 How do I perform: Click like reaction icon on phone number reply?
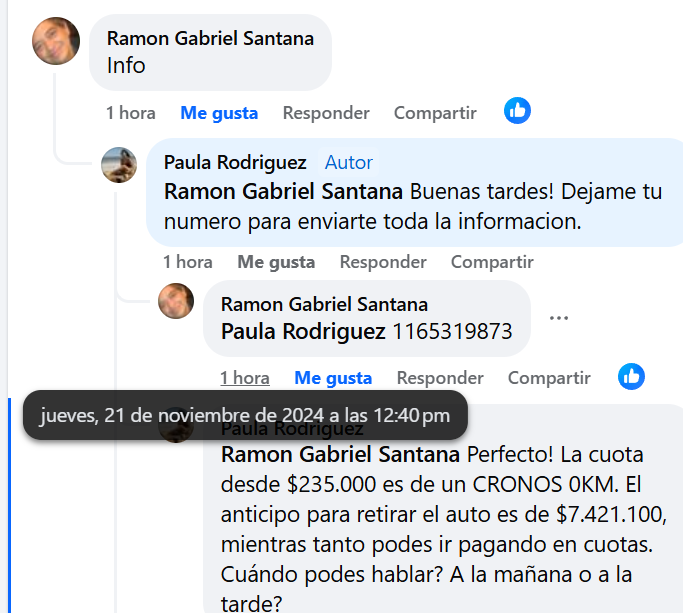[631, 376]
